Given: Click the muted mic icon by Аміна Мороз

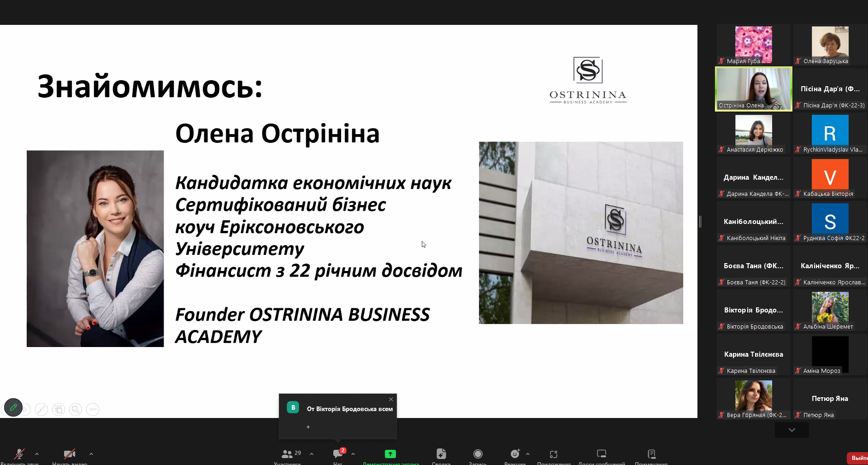Looking at the screenshot, I should (798, 371).
